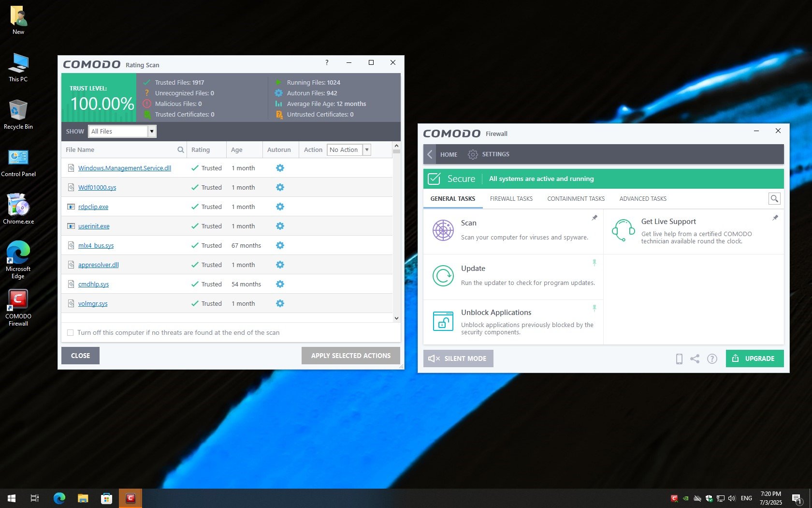The height and width of the screenshot is (508, 812).
Task: Click the autorun gear for Windows.Management.Service.dll
Action: pos(280,168)
